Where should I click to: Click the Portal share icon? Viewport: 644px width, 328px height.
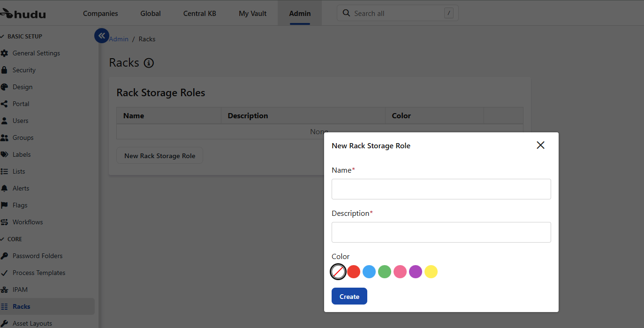click(x=4, y=104)
